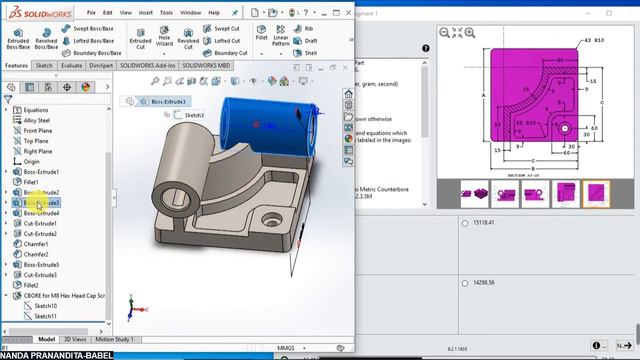Choose the Lofted Cut tool
Screen dimensions: 640x360
[222, 41]
